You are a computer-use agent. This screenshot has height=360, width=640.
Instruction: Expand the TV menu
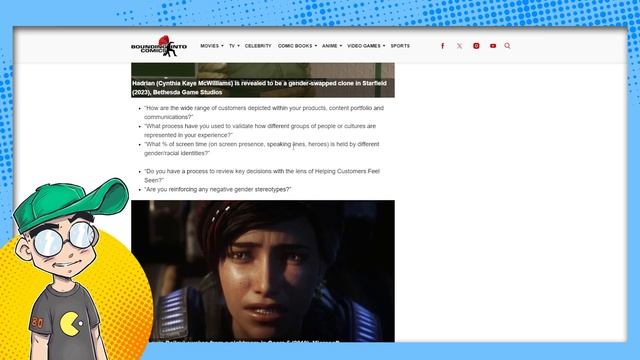(234, 46)
